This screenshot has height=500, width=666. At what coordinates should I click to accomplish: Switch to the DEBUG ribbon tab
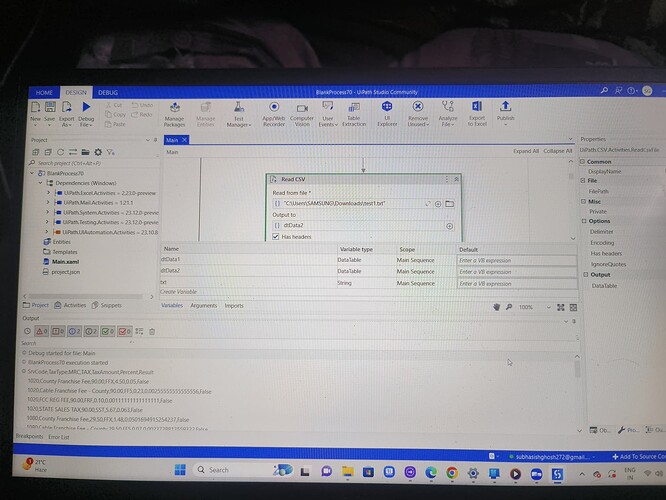pyautogui.click(x=108, y=92)
